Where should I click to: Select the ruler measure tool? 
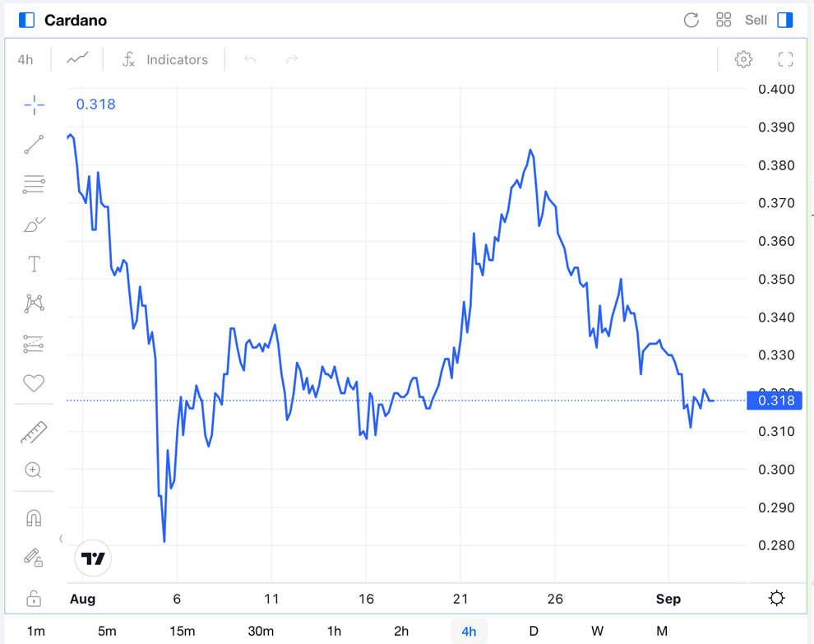tap(34, 432)
